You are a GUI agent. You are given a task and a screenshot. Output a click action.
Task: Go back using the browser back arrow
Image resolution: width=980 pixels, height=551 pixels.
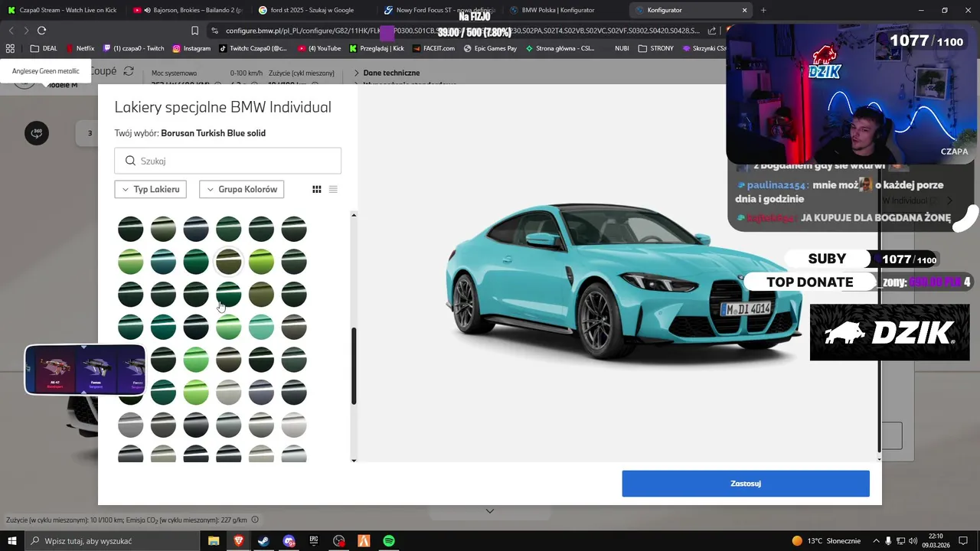pos(11,31)
